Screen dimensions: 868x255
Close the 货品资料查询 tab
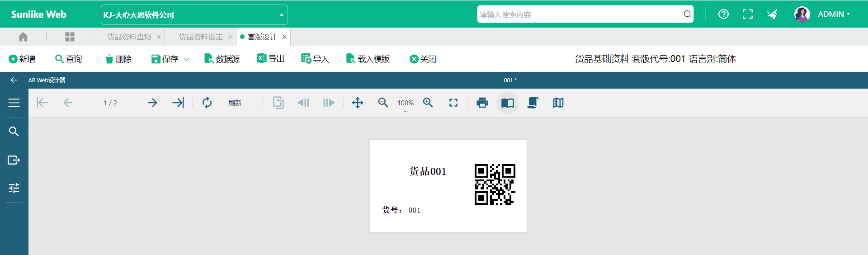point(159,37)
